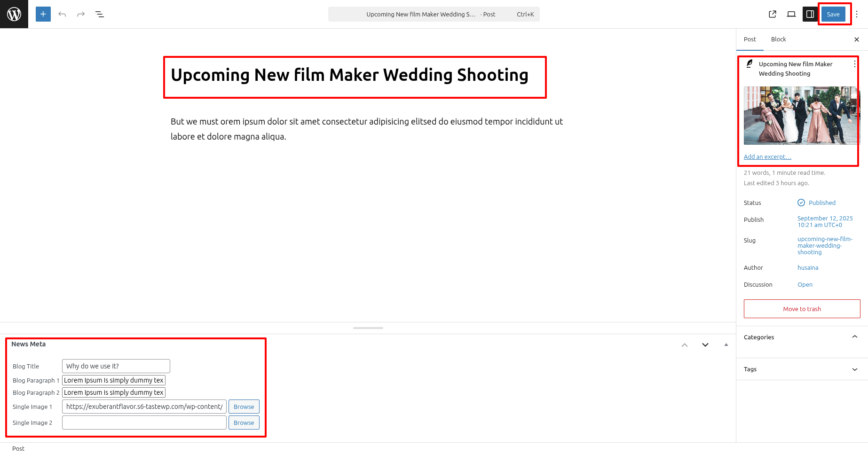Expand the Tags panel
The image size is (868, 454).
854,369
